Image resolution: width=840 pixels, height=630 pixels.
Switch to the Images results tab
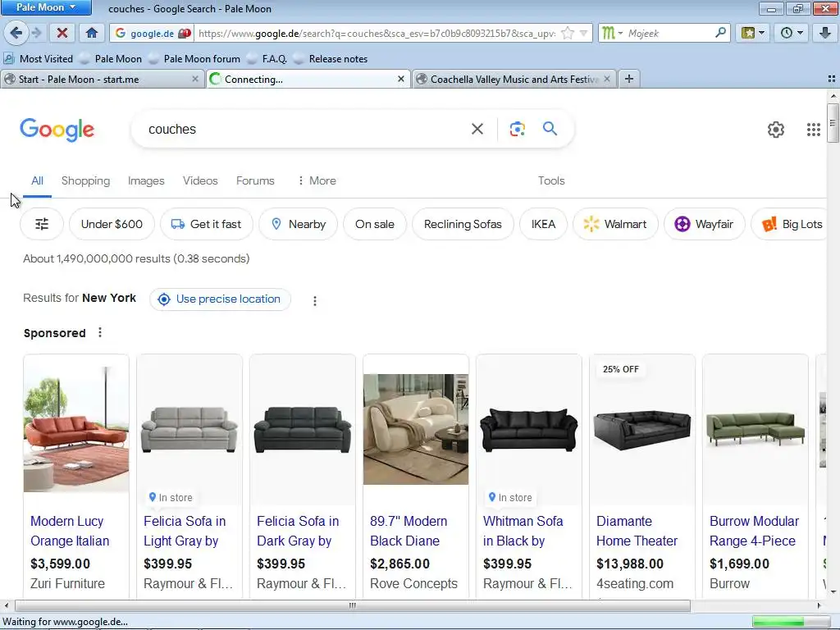pos(146,181)
